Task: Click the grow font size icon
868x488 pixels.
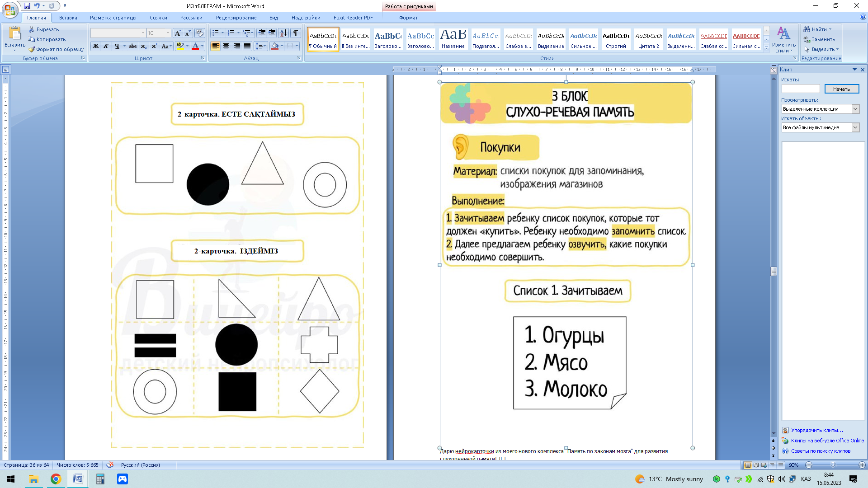Action: [178, 33]
